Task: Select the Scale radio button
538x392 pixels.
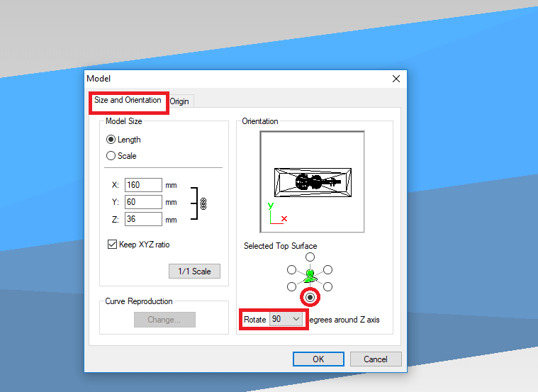Action: pyautogui.click(x=111, y=155)
